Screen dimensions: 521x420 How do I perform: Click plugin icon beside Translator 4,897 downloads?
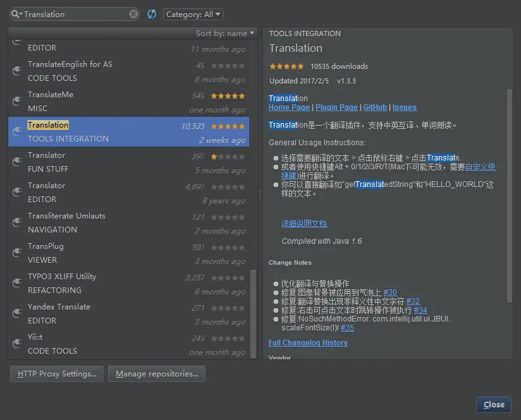(16, 191)
